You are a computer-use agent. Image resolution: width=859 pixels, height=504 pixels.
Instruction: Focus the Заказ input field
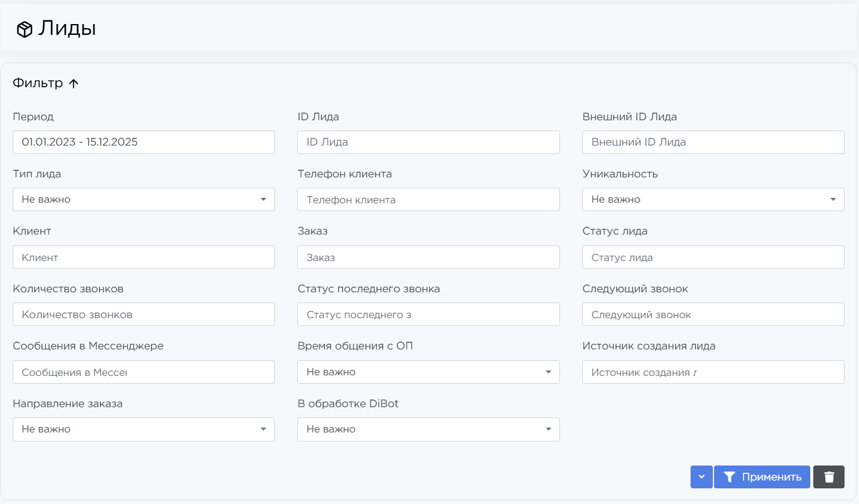(x=428, y=257)
